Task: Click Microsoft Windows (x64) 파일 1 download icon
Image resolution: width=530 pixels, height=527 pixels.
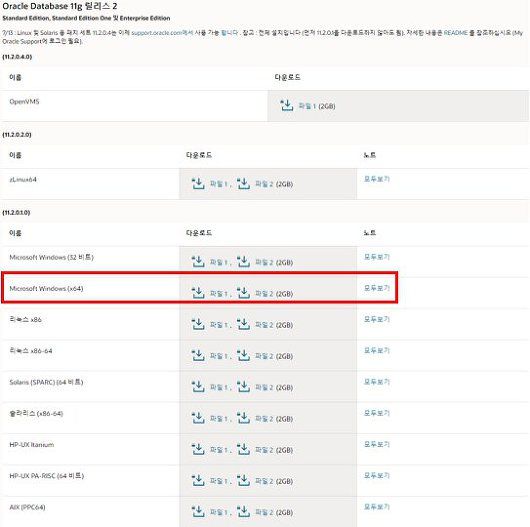Action: click(x=198, y=293)
